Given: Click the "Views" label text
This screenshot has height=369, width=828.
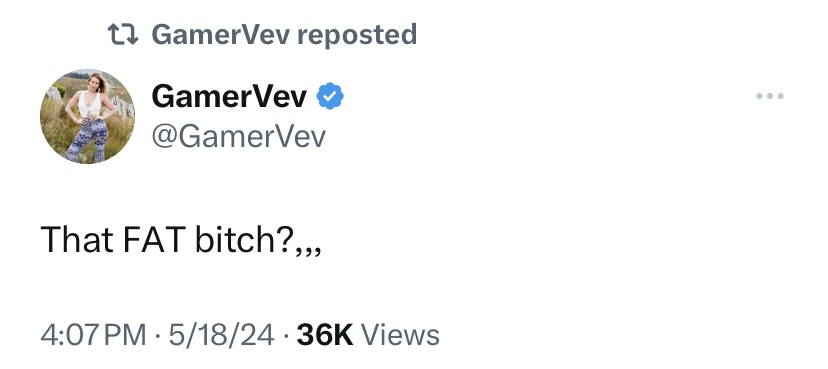Looking at the screenshot, I should coord(400,335).
